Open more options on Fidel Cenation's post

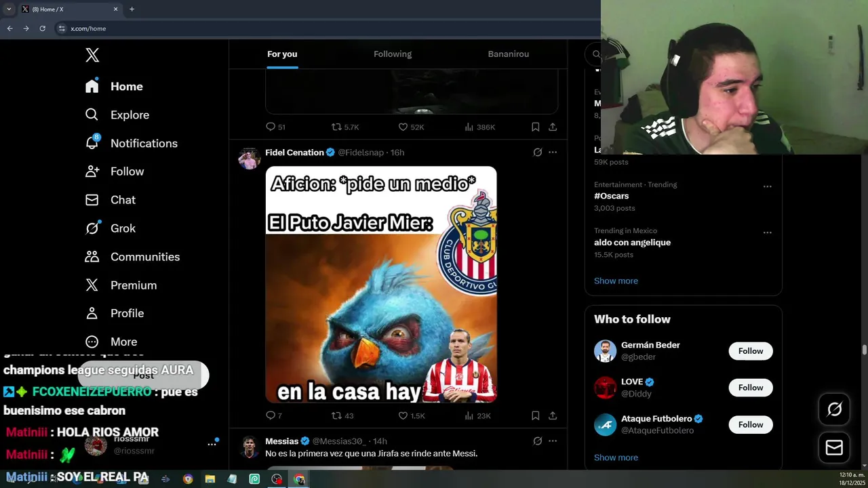pyautogui.click(x=553, y=152)
